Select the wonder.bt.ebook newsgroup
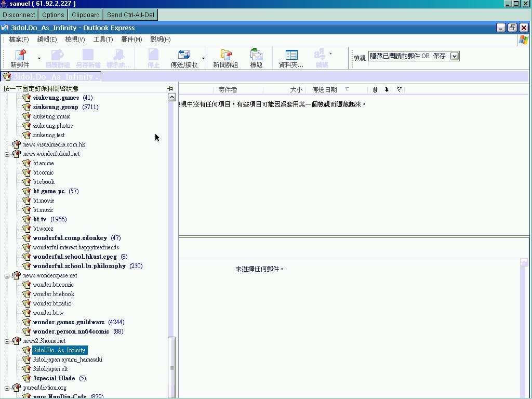 [x=54, y=294]
